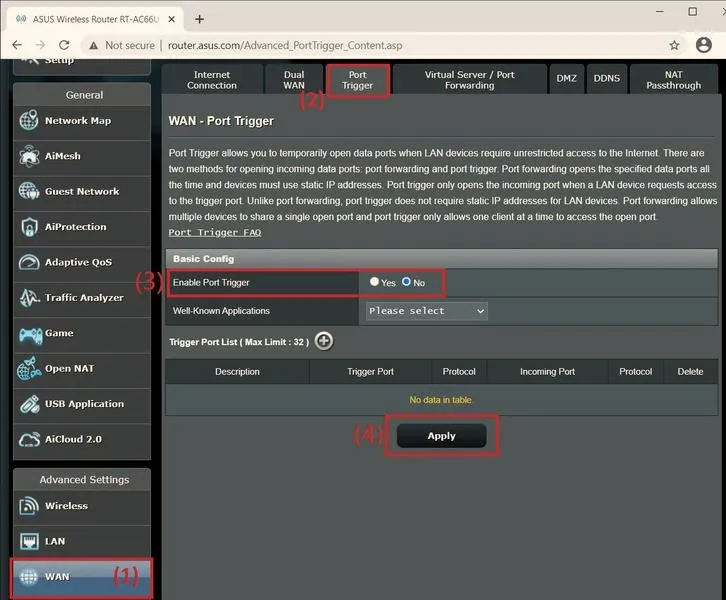This screenshot has height=600, width=726.
Task: Switch to the Dual WAN tab
Action: click(x=294, y=80)
